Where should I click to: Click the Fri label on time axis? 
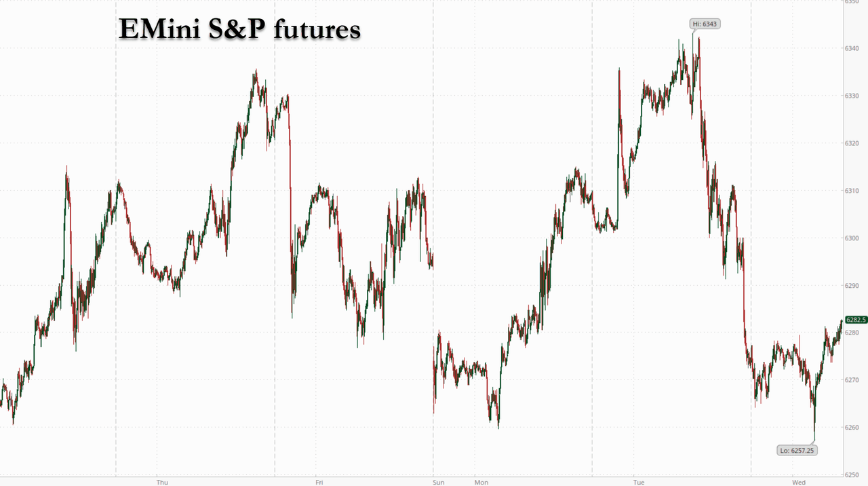coord(319,482)
